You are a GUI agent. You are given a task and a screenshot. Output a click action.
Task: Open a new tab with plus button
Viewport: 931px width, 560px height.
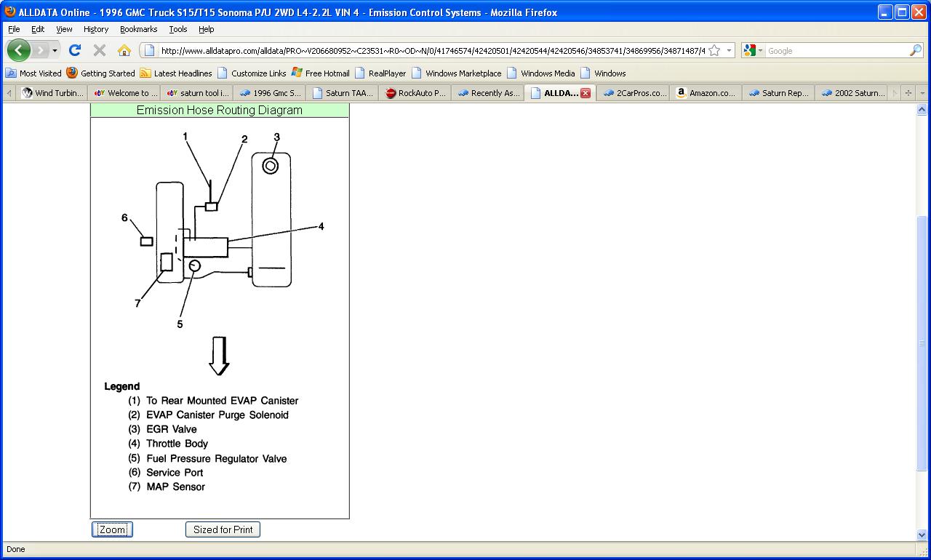click(908, 93)
